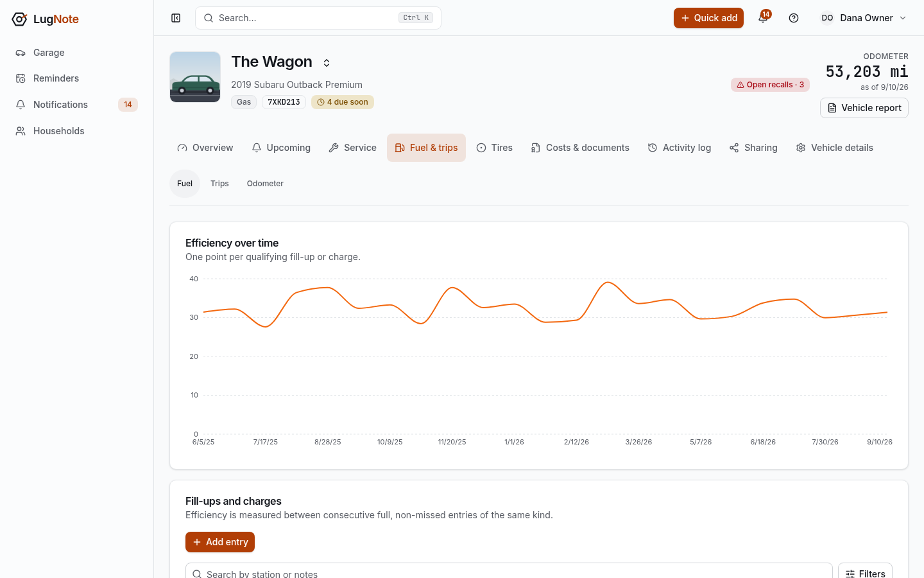Switch to the Upcoming tab

point(281,148)
